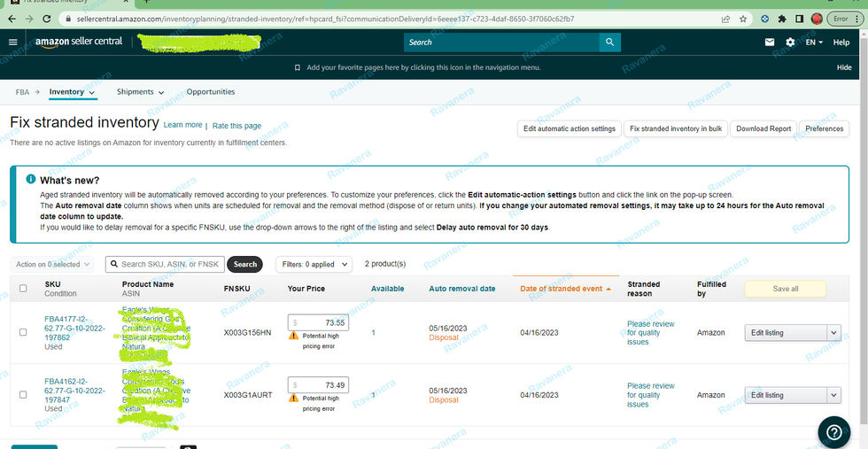868x449 pixels.
Task: Open the Learn more link
Action: pyautogui.click(x=182, y=125)
